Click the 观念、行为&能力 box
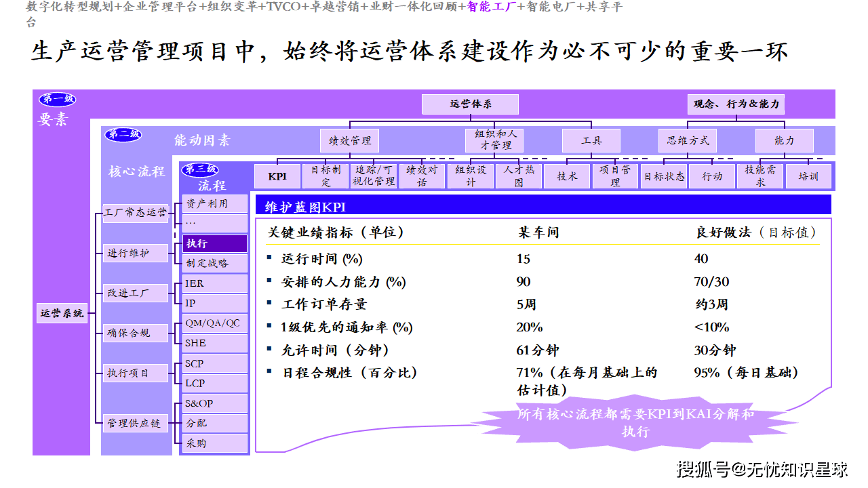This screenshot has width=868, height=488. click(x=736, y=104)
